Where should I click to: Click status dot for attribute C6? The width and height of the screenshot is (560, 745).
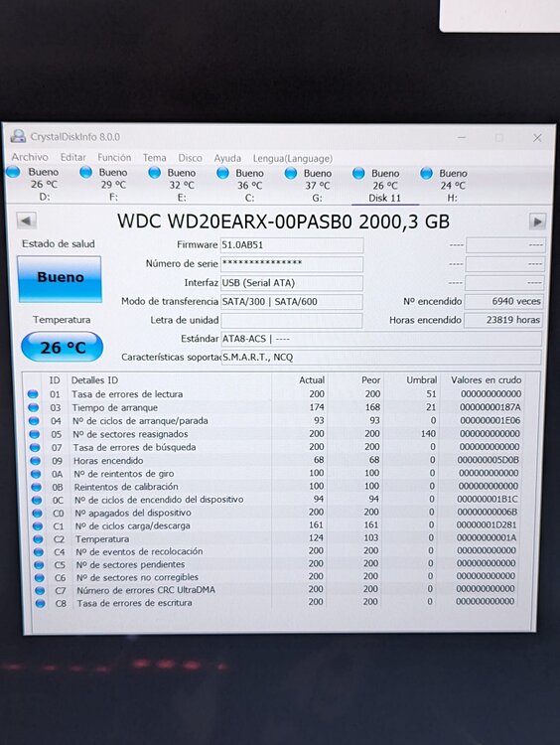[x=40, y=577]
